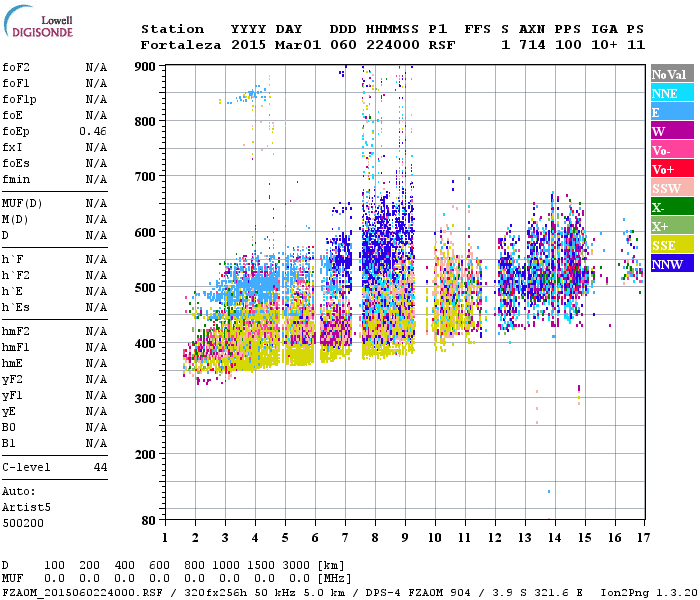Viewport: 700px width, 600px height.
Task: Click the C-level value 44
Action: click(100, 467)
